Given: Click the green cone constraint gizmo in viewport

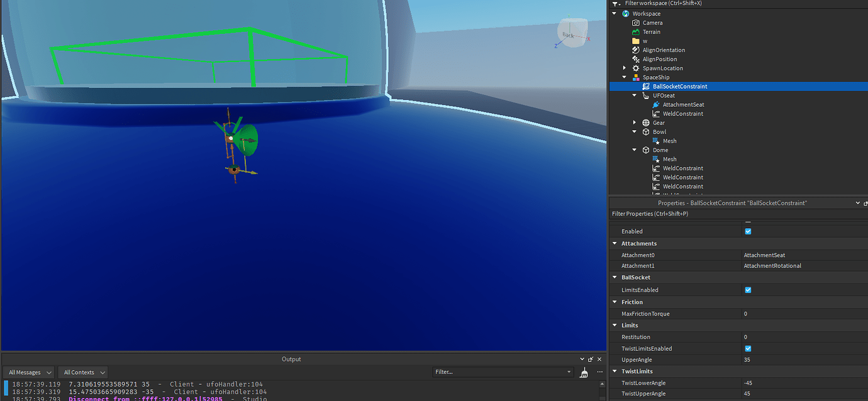Looking at the screenshot, I should coord(248,140).
